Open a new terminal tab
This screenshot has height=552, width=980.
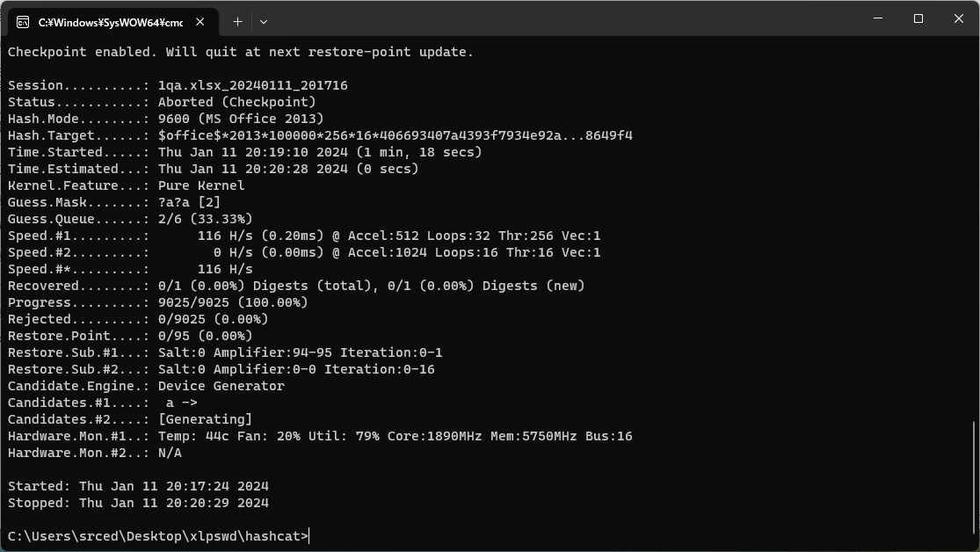(237, 21)
